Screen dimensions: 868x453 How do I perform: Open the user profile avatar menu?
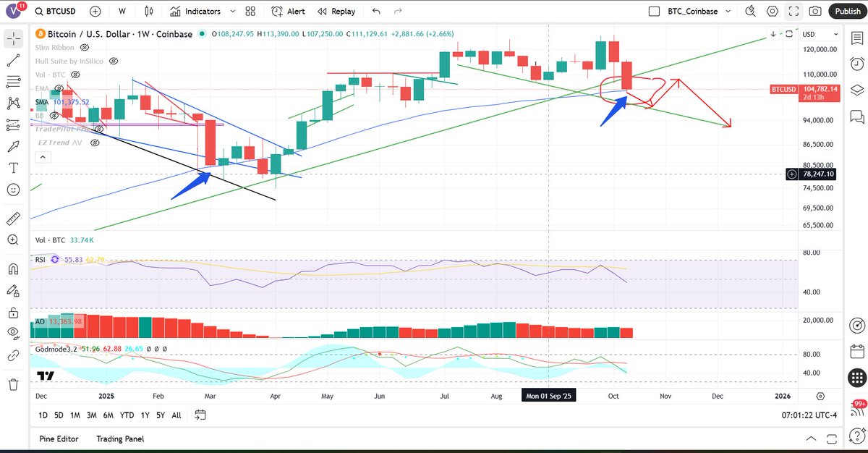tap(13, 12)
